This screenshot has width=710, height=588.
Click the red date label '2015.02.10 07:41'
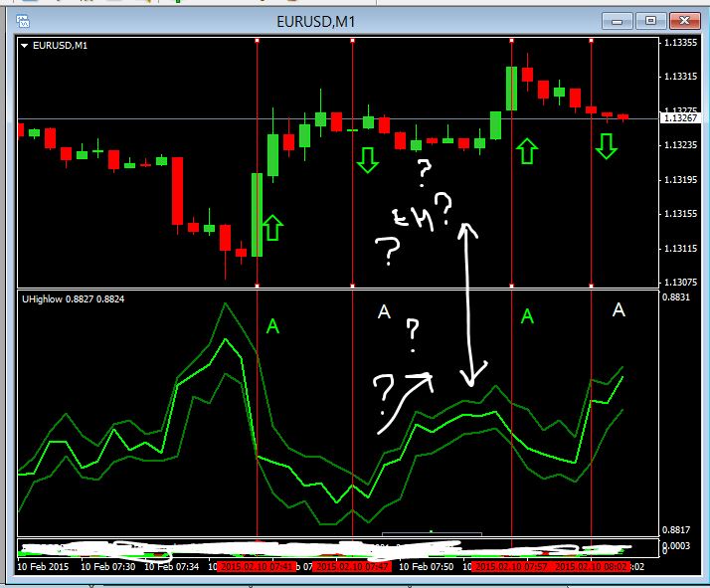[x=257, y=567]
